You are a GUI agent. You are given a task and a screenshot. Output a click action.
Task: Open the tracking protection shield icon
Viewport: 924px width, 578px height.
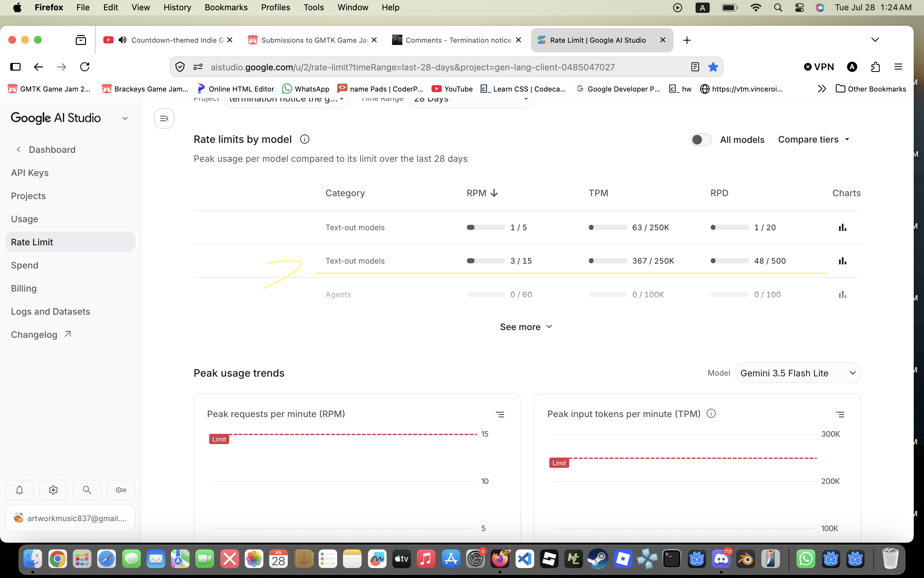[180, 67]
